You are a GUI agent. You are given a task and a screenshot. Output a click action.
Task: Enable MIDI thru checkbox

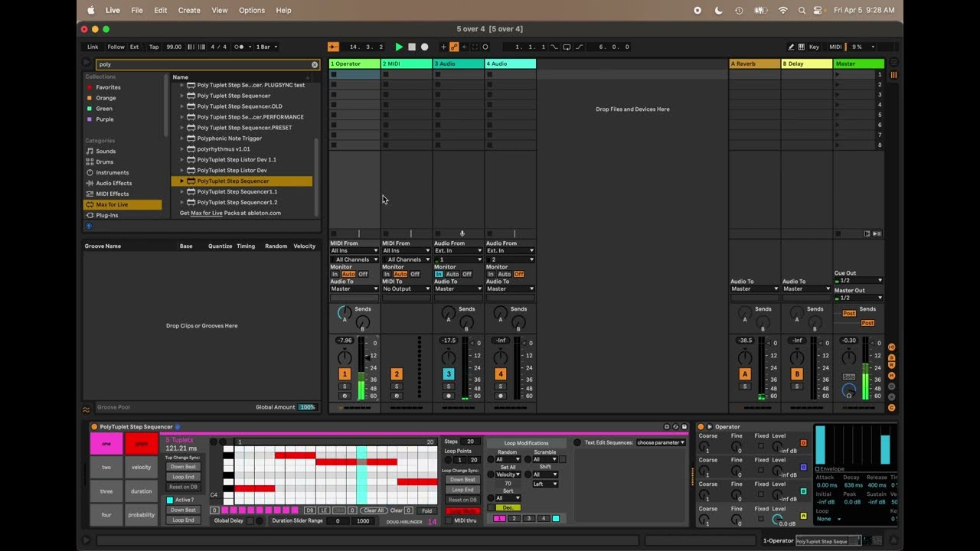click(x=448, y=520)
